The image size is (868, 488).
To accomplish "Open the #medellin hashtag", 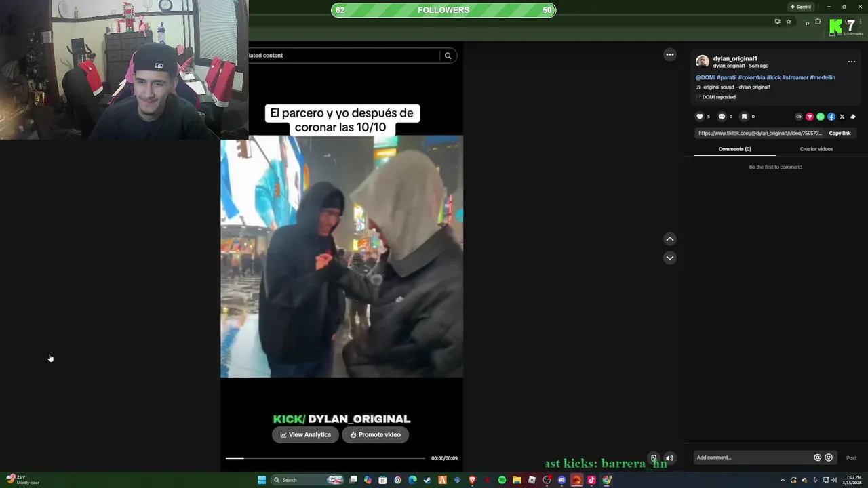I will (823, 77).
